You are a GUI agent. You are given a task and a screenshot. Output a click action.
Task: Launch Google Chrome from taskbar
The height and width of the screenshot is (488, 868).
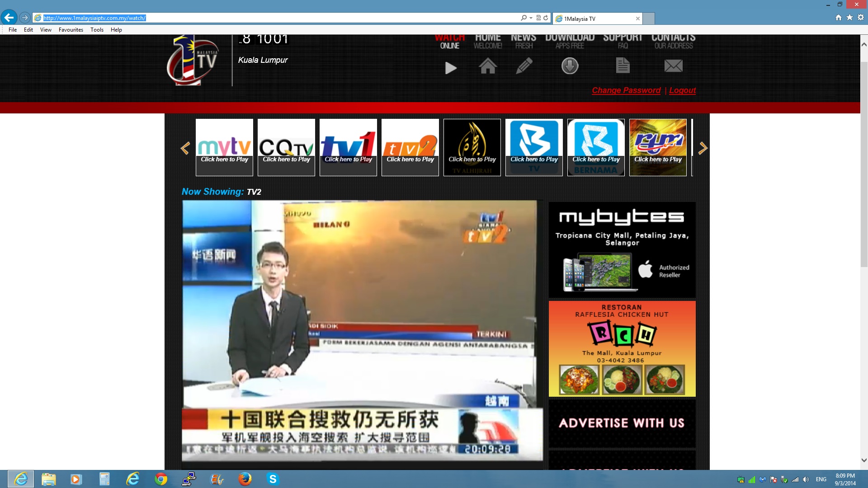pyautogui.click(x=160, y=479)
